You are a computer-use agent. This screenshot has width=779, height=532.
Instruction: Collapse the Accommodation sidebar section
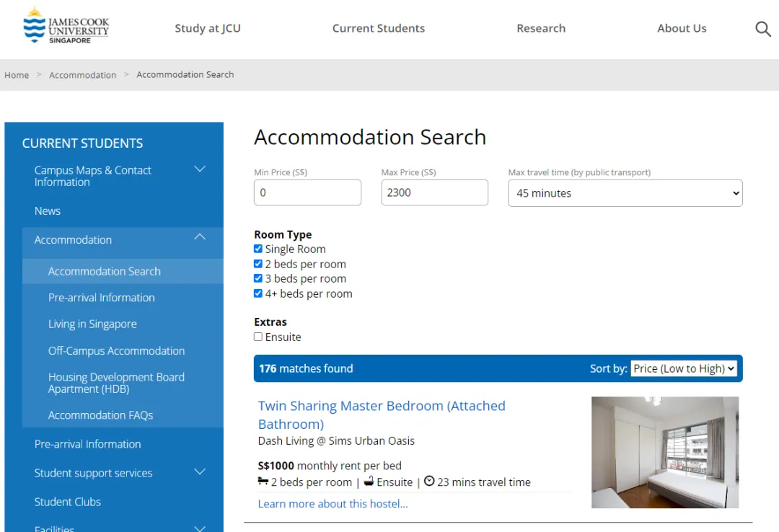point(200,238)
